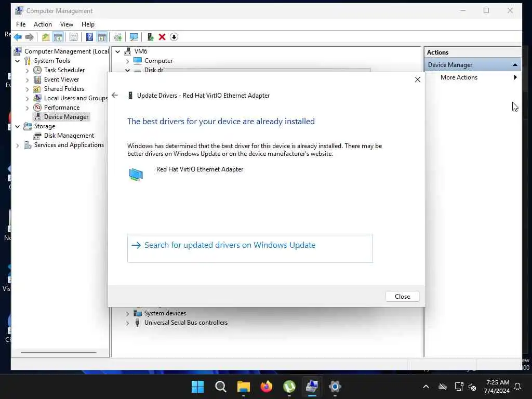
Task: Click the muted volume tray icon
Action: tap(472, 387)
